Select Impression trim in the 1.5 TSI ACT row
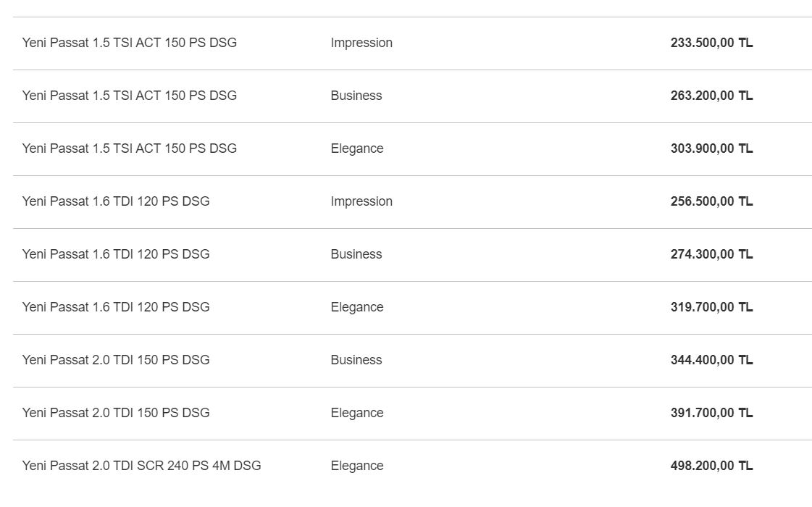812x507 pixels. (x=361, y=43)
